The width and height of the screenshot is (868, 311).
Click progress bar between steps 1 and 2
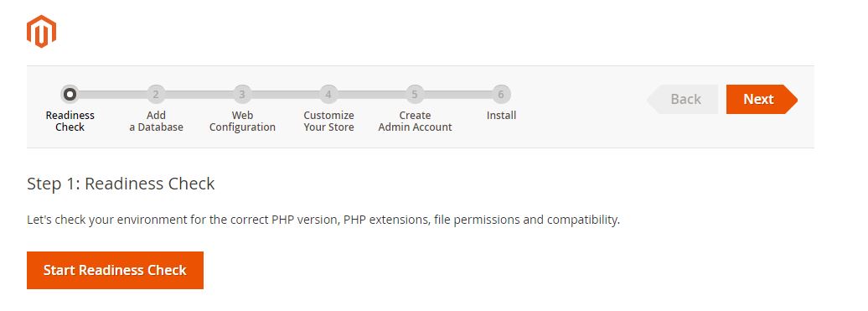pos(113,95)
